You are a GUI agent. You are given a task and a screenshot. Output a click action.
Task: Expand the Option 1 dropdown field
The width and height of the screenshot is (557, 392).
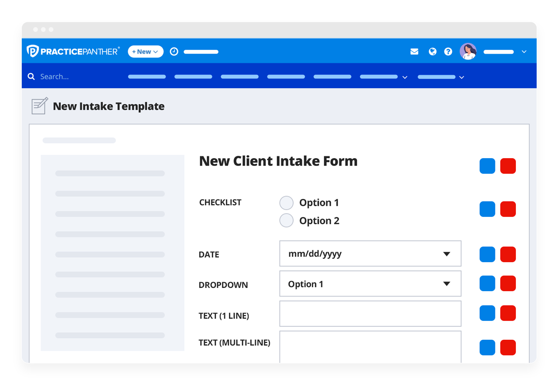click(446, 284)
